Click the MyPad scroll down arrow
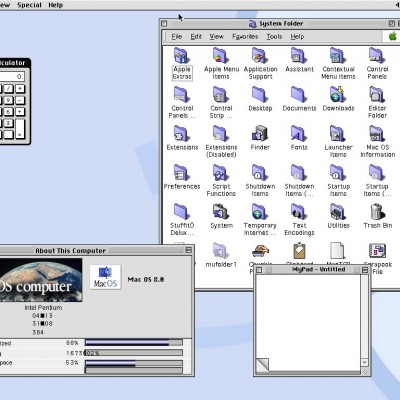The image size is (400, 400). [365, 362]
